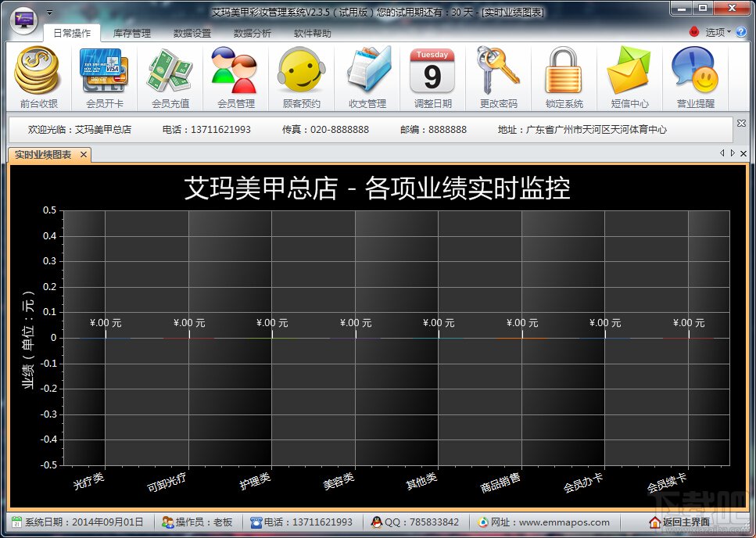This screenshot has width=756, height=538.
Task: Switch to 数据设置 ribbon tab
Action: [192, 34]
